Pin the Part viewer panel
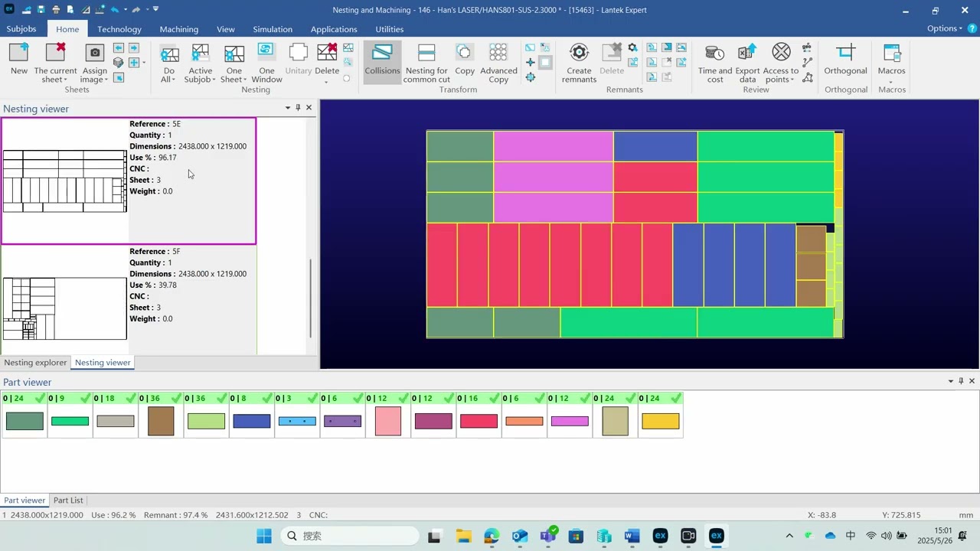The height and width of the screenshot is (551, 980). [x=961, y=381]
